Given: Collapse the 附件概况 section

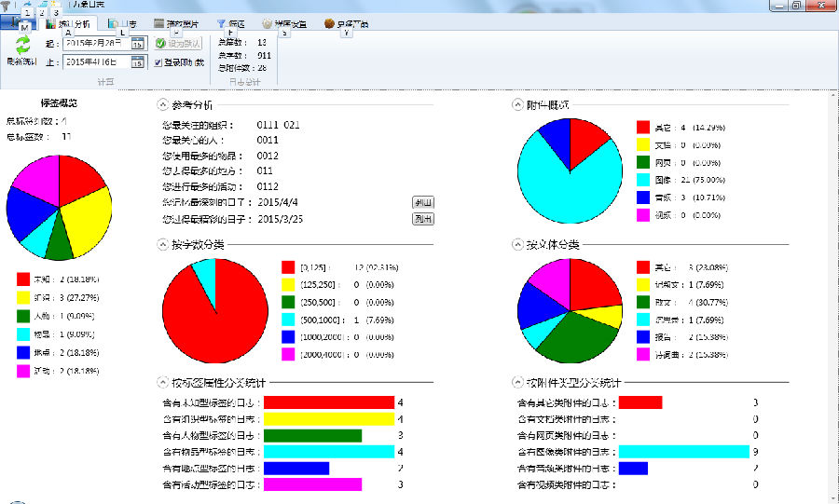Looking at the screenshot, I should (517, 104).
